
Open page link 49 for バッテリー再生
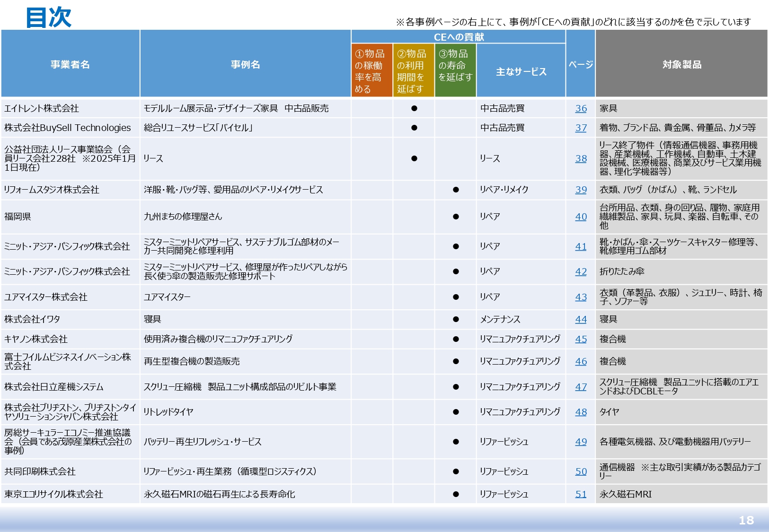click(581, 442)
